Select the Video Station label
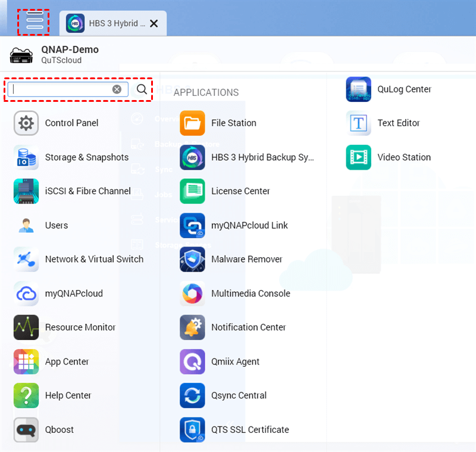 point(404,157)
